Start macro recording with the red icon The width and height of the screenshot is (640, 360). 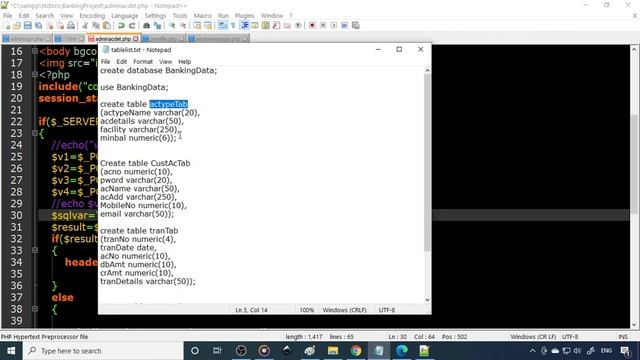pyautogui.click(x=312, y=25)
